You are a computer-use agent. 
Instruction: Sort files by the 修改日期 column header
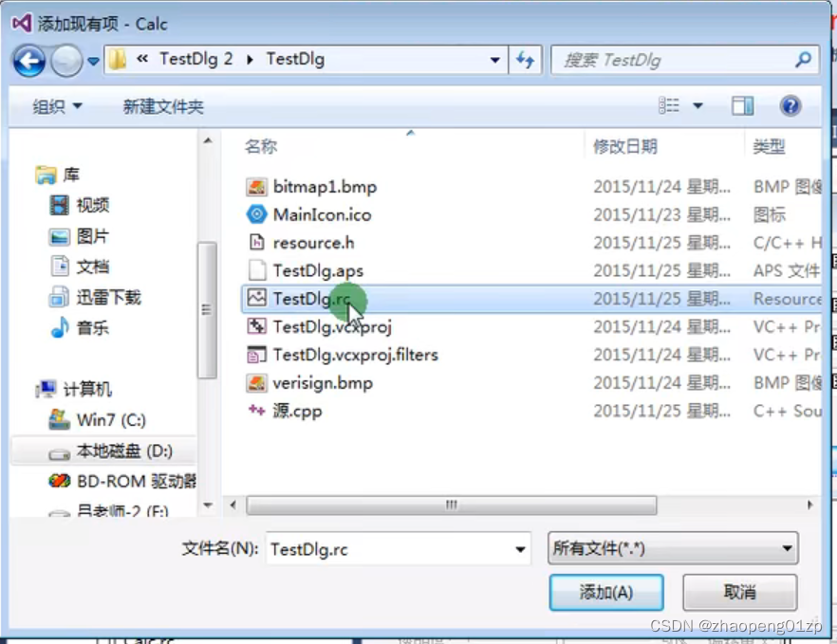(625, 146)
